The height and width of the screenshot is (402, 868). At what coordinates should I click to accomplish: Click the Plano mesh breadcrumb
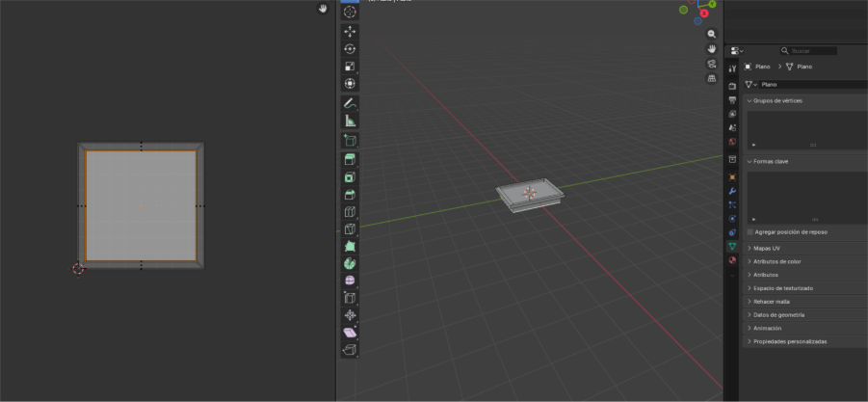pos(802,67)
